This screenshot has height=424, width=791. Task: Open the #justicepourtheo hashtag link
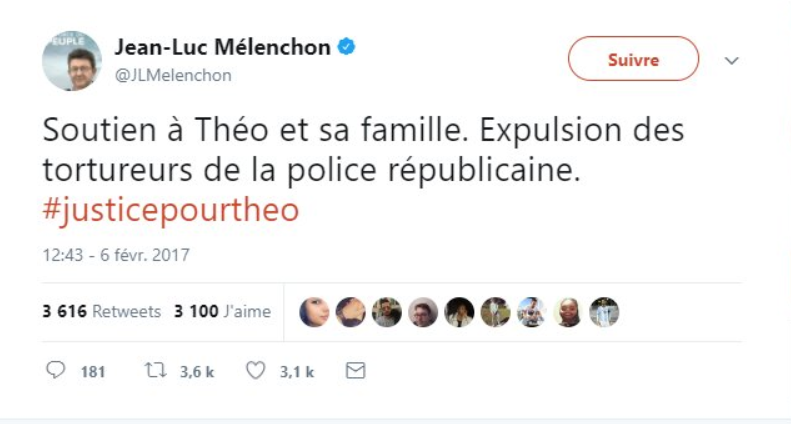coord(170,211)
